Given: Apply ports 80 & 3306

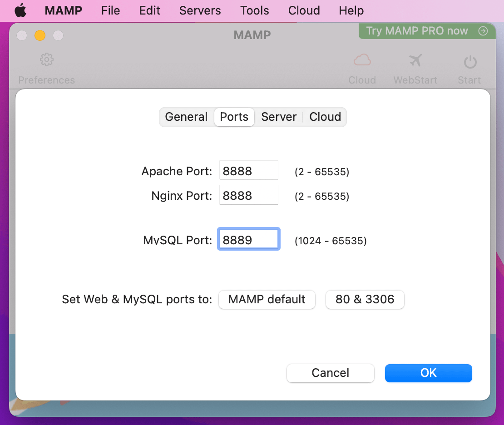Looking at the screenshot, I should pos(365,300).
